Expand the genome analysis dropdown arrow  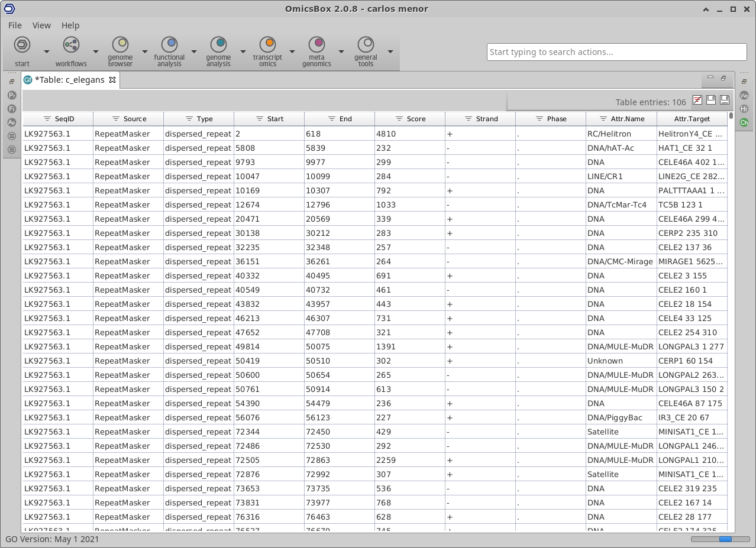(243, 52)
